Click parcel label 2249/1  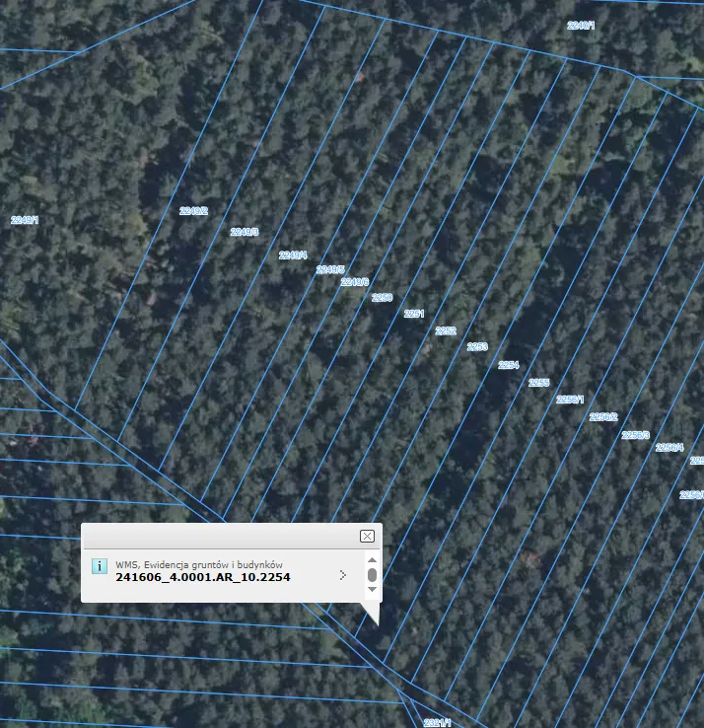(x=25, y=220)
